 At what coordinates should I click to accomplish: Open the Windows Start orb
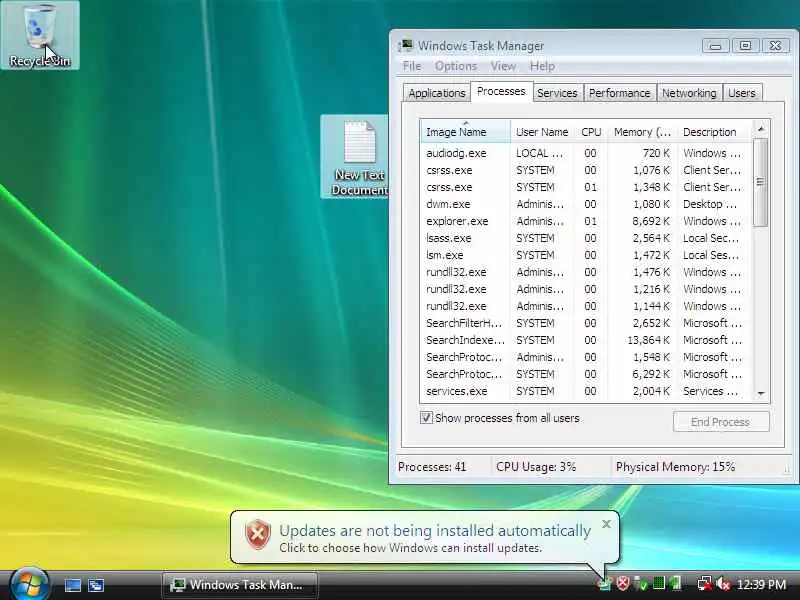tap(29, 584)
